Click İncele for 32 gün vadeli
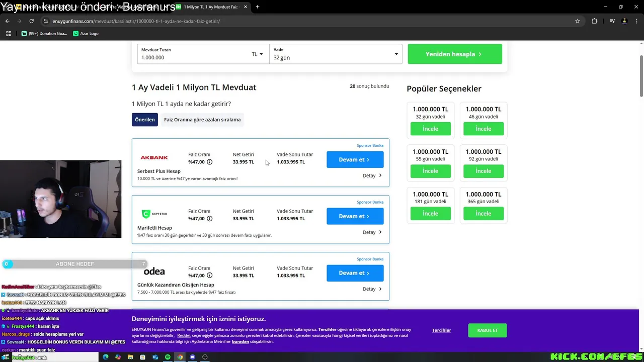Screen dimensions: 644x362 pyautogui.click(x=430, y=129)
